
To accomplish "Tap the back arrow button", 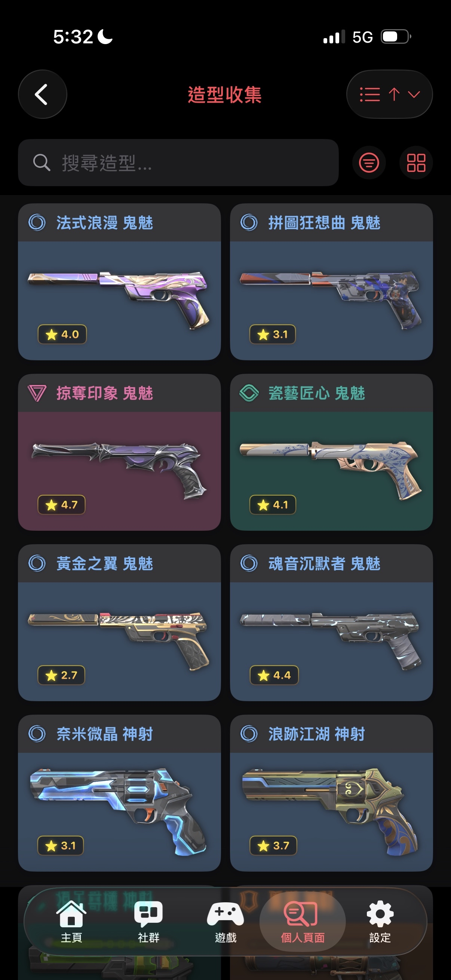I will tap(42, 94).
